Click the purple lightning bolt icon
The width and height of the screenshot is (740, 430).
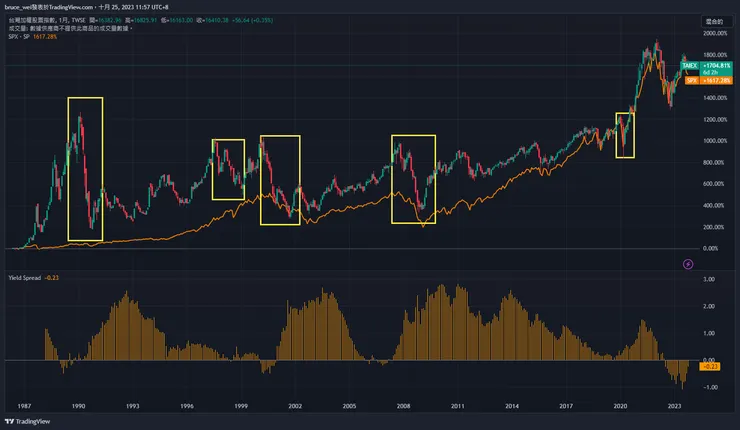688,264
